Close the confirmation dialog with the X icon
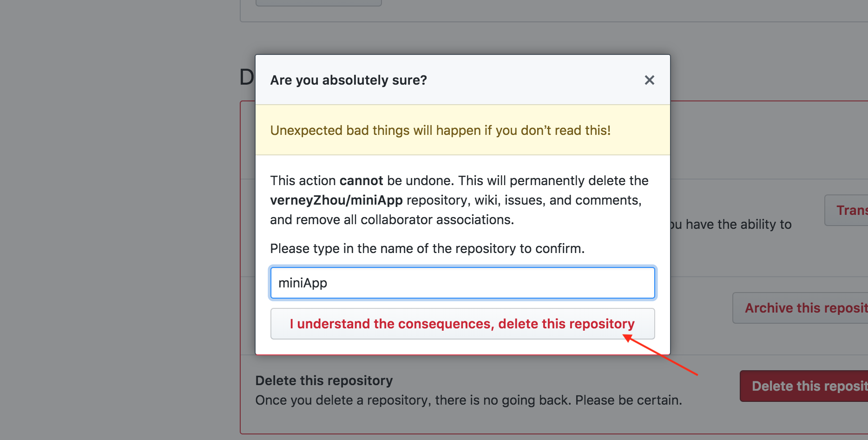The height and width of the screenshot is (440, 868). click(649, 80)
